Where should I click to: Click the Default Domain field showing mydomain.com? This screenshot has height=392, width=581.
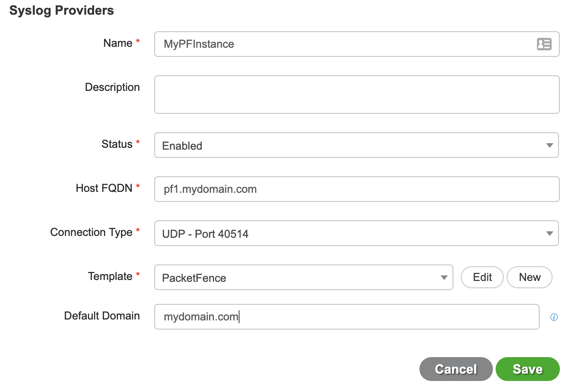pos(321,317)
